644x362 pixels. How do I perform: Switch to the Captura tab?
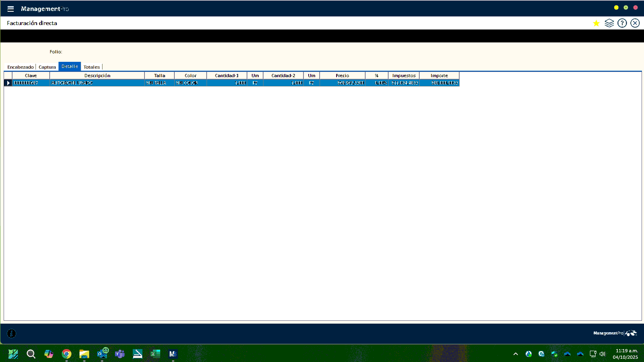(47, 67)
